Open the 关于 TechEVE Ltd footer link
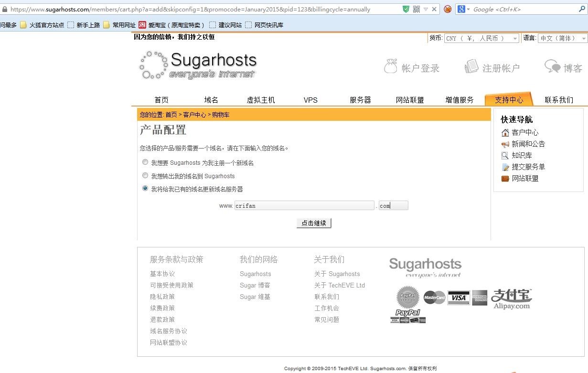The image size is (588, 373). coord(340,285)
